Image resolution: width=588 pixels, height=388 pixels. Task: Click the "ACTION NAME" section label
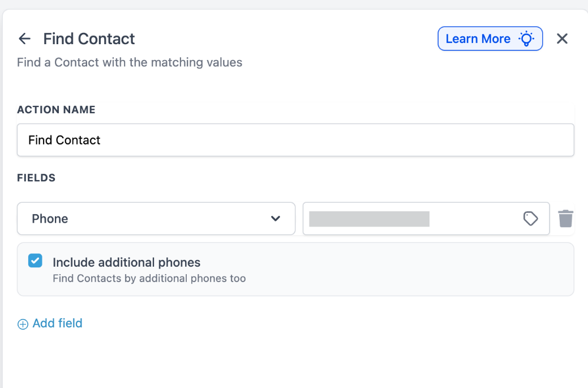56,110
